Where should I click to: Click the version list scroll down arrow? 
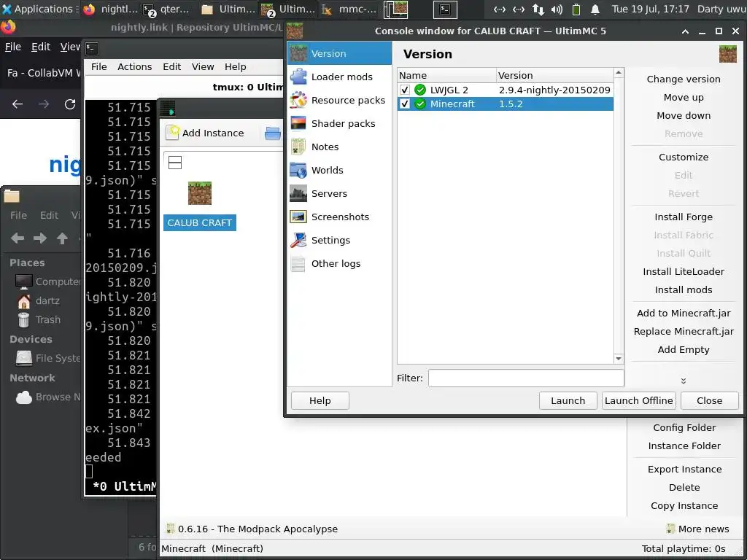pos(619,359)
